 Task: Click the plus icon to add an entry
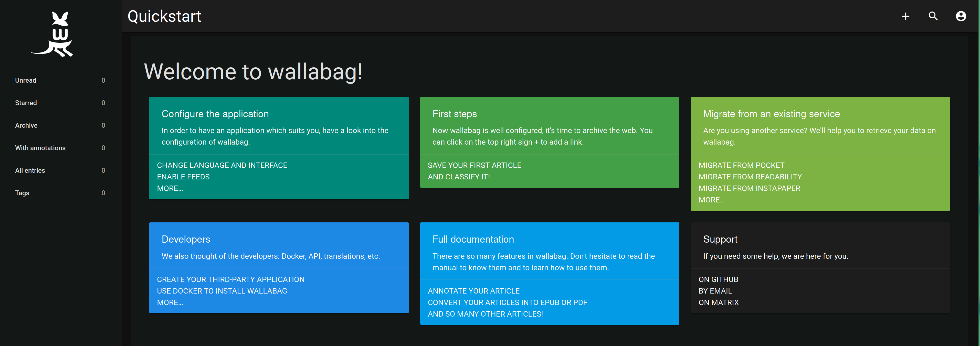pyautogui.click(x=905, y=16)
